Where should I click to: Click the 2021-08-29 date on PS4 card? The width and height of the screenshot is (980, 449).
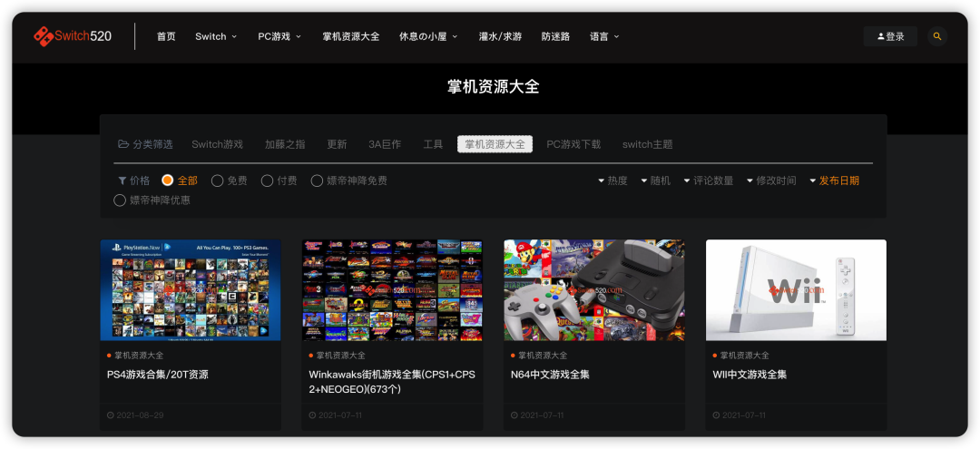click(141, 415)
